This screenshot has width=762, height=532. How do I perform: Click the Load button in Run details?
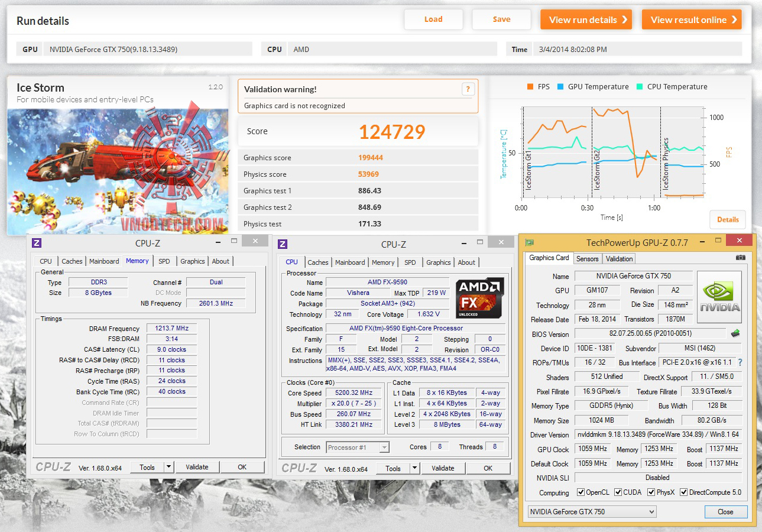tap(433, 20)
